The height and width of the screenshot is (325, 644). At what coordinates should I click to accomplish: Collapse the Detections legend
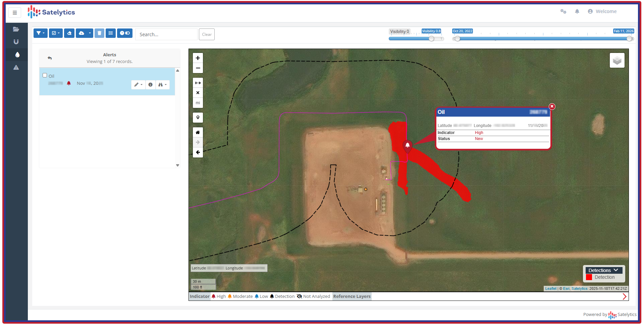[x=615, y=270]
